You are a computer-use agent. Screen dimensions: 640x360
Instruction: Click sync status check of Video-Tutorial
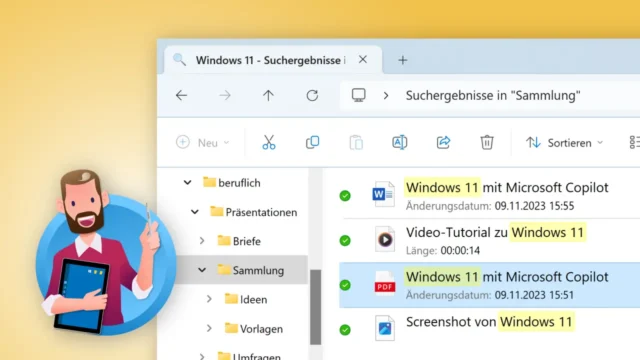(345, 240)
